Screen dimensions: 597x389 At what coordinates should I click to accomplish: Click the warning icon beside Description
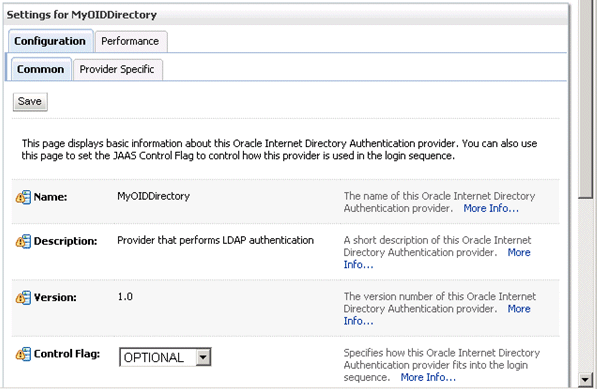click(x=23, y=241)
